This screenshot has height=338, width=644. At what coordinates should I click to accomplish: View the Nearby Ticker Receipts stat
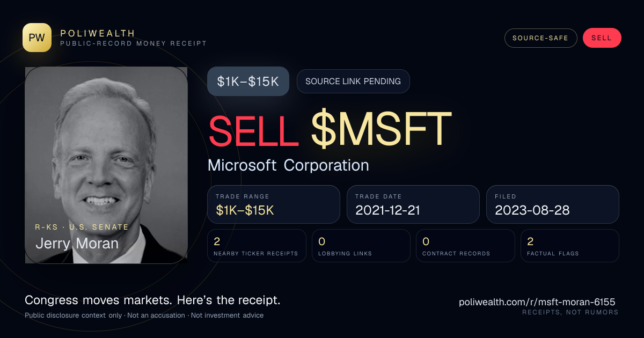coord(257,246)
